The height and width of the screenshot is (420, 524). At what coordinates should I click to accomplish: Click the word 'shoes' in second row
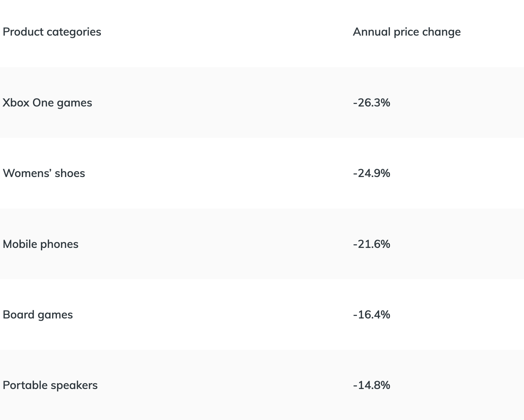70,173
